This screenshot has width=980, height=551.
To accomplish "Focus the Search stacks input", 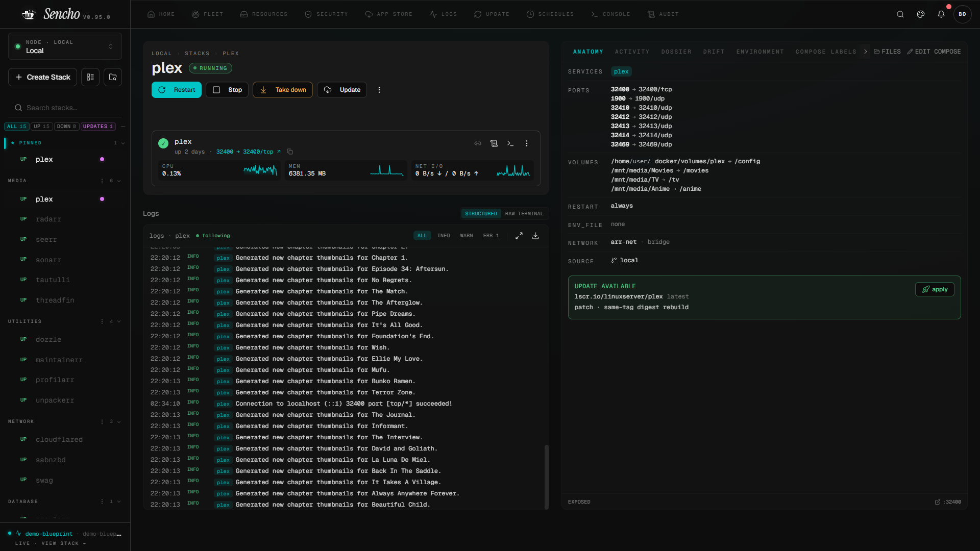I will (x=65, y=108).
